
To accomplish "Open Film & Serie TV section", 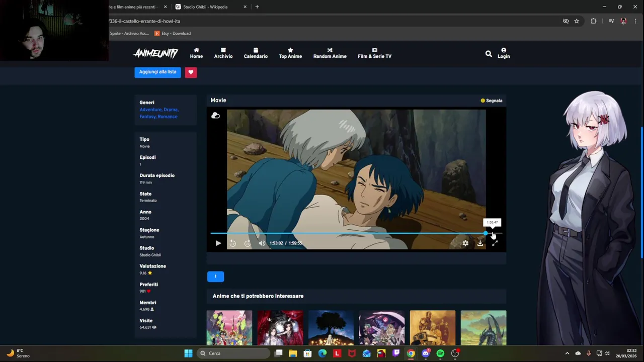I will 374,53.
